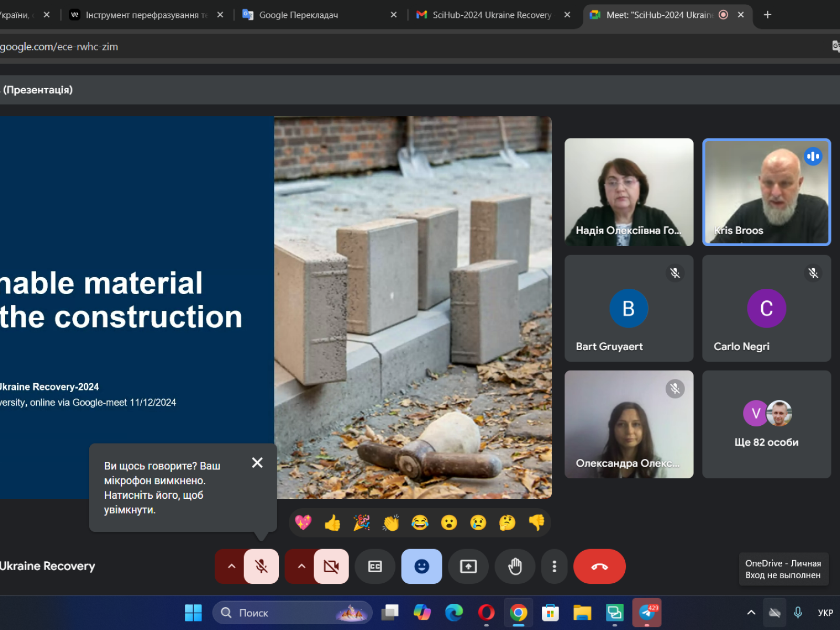Click the Present now screen-share button
Image resolution: width=840 pixels, height=630 pixels.
click(468, 566)
